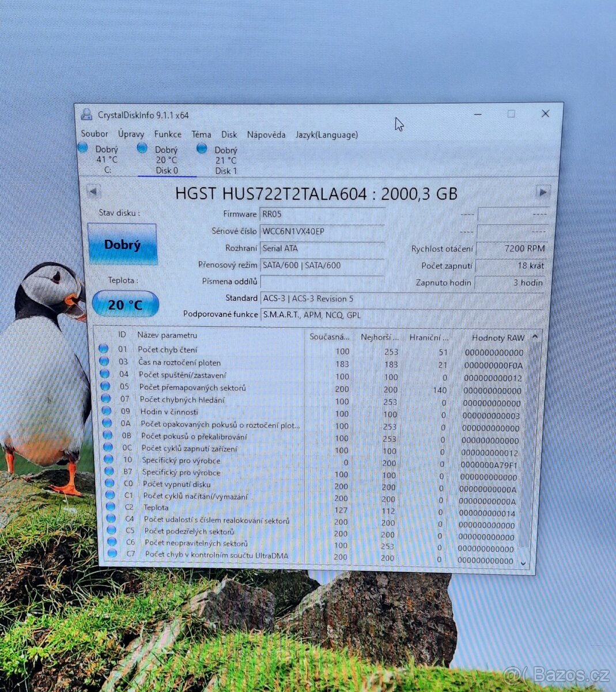
Task: Go to next disk with right arrow
Action: click(x=542, y=192)
